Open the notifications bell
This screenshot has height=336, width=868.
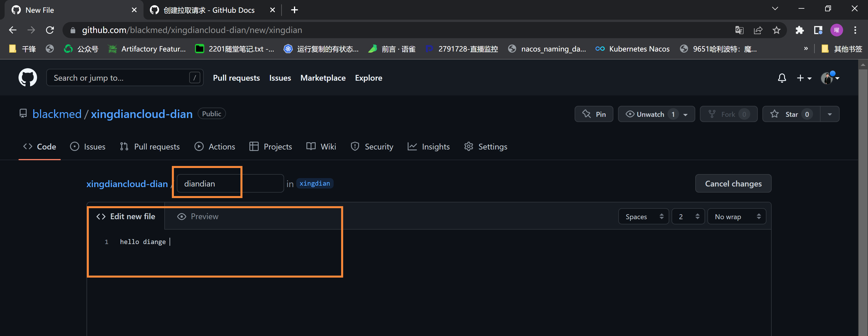(x=782, y=78)
